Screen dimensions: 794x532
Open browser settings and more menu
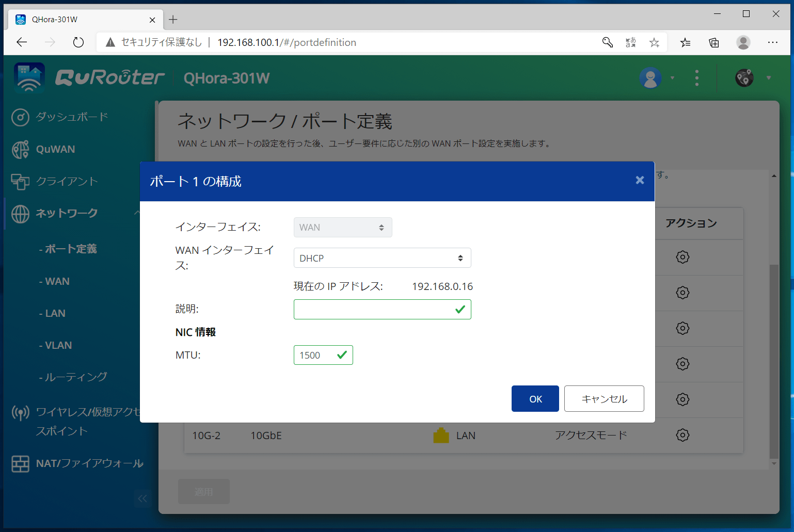[773, 42]
